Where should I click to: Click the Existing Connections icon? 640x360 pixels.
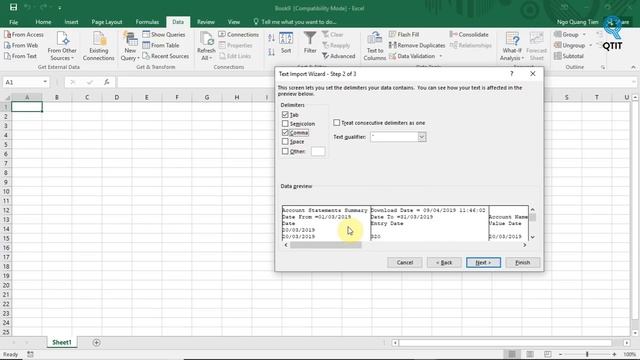pos(99,39)
